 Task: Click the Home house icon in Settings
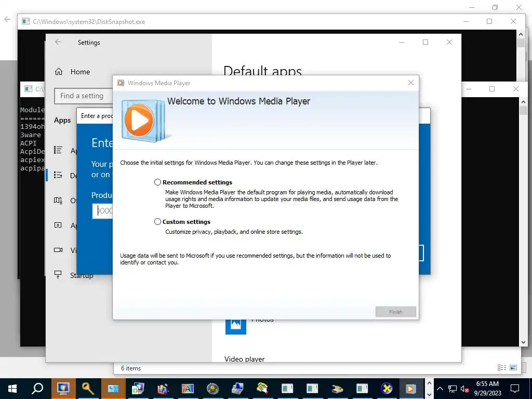click(59, 72)
